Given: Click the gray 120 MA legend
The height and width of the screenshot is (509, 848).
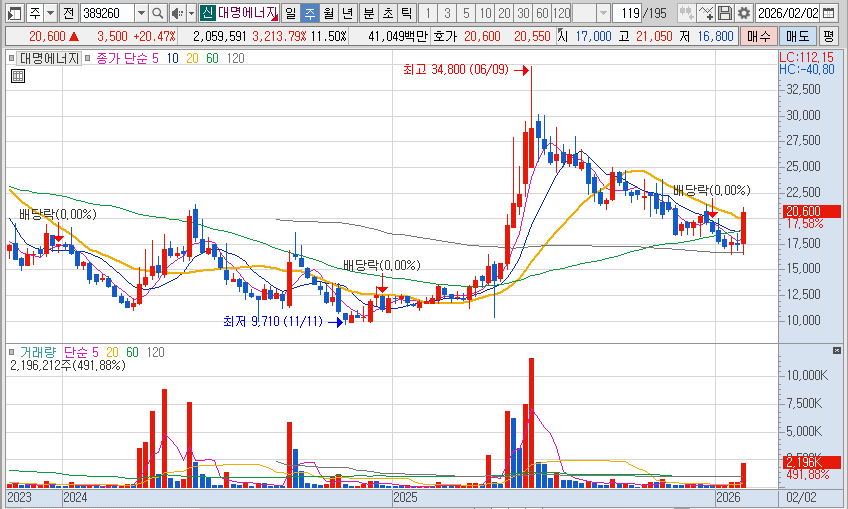Looking at the screenshot, I should click(235, 58).
